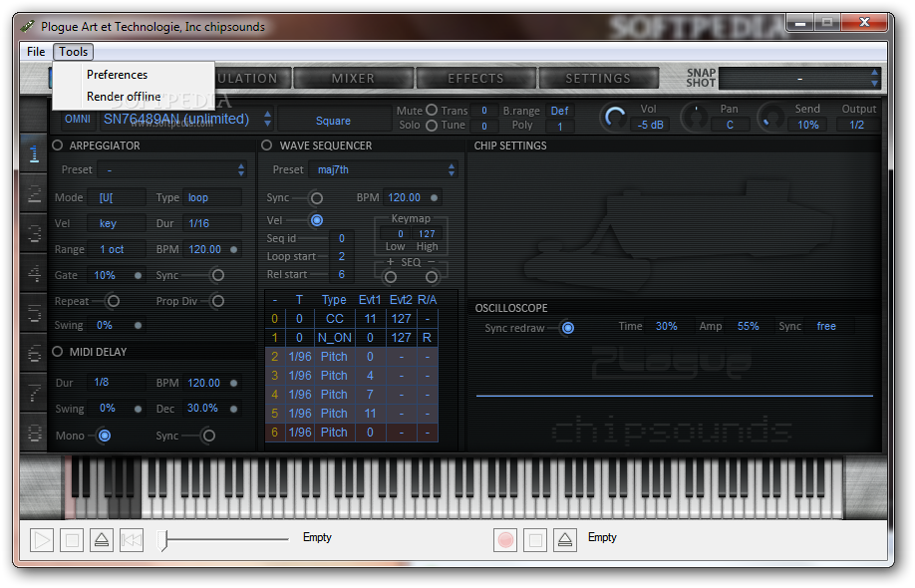Image resolution: width=915 pixels, height=588 pixels.
Task: Click the player stop button
Action: [72, 540]
